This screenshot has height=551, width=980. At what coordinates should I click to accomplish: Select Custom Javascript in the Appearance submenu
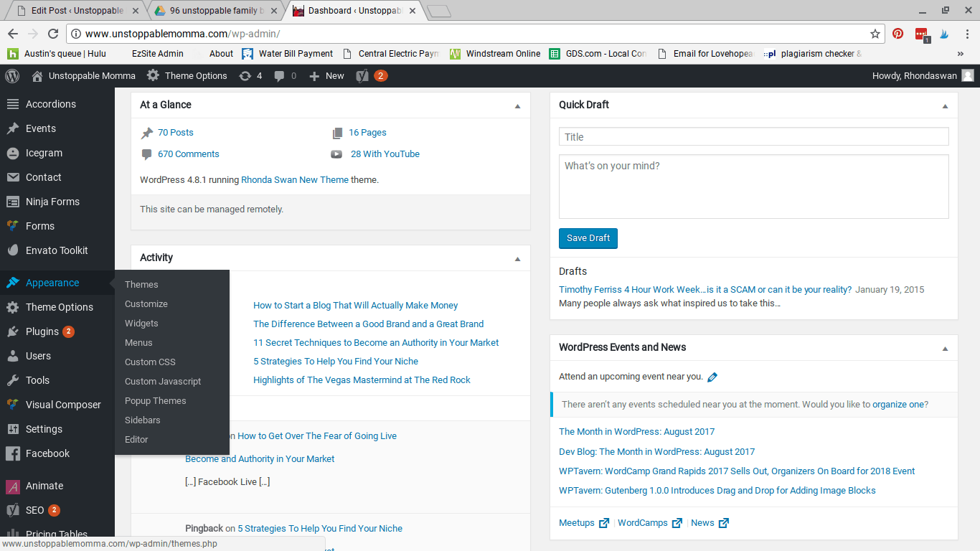coord(163,382)
